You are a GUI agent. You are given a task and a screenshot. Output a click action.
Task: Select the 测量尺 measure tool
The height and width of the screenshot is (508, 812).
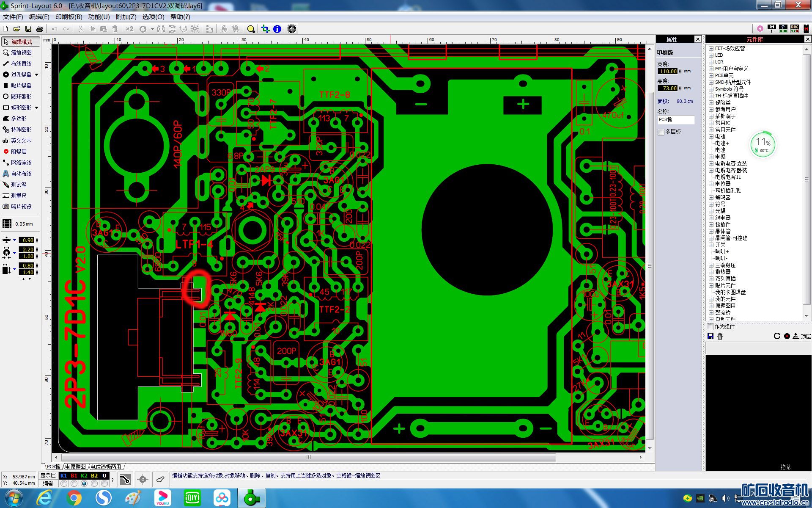click(19, 196)
